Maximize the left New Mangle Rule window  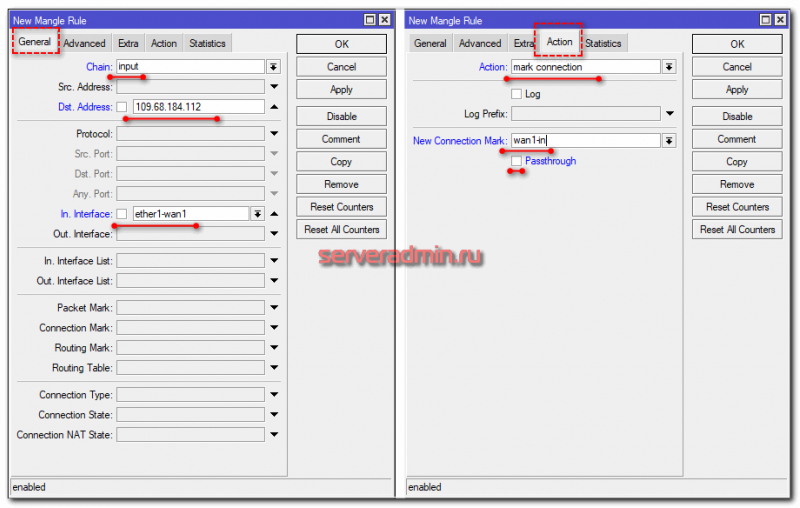click(x=370, y=19)
